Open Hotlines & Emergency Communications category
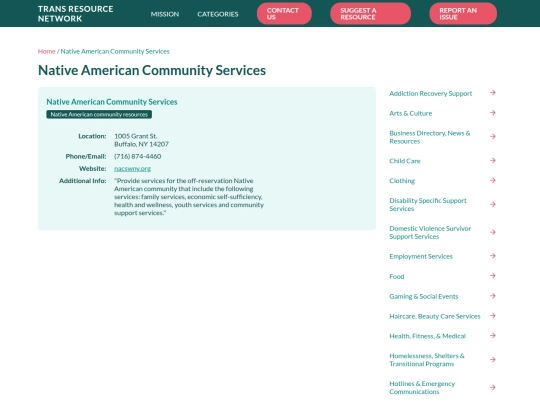 coord(422,388)
